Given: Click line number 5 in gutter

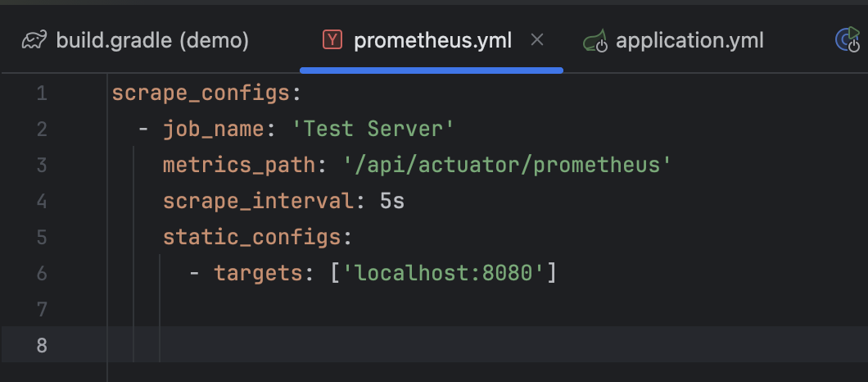Looking at the screenshot, I should (42, 237).
